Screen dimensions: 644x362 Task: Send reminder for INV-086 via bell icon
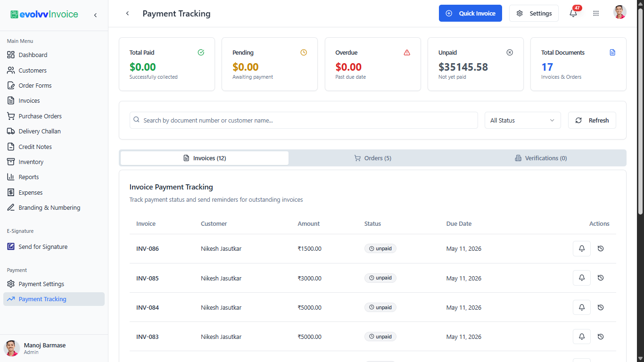click(x=582, y=248)
